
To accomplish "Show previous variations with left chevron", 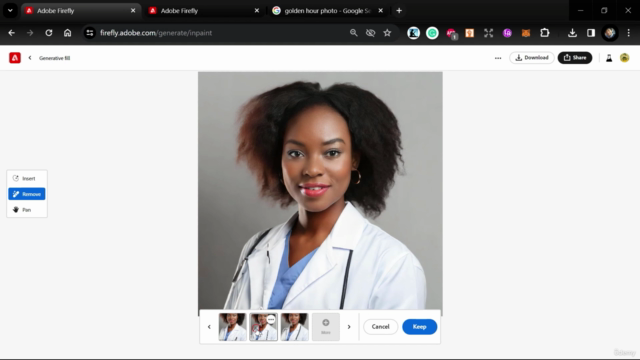I will pos(209,327).
